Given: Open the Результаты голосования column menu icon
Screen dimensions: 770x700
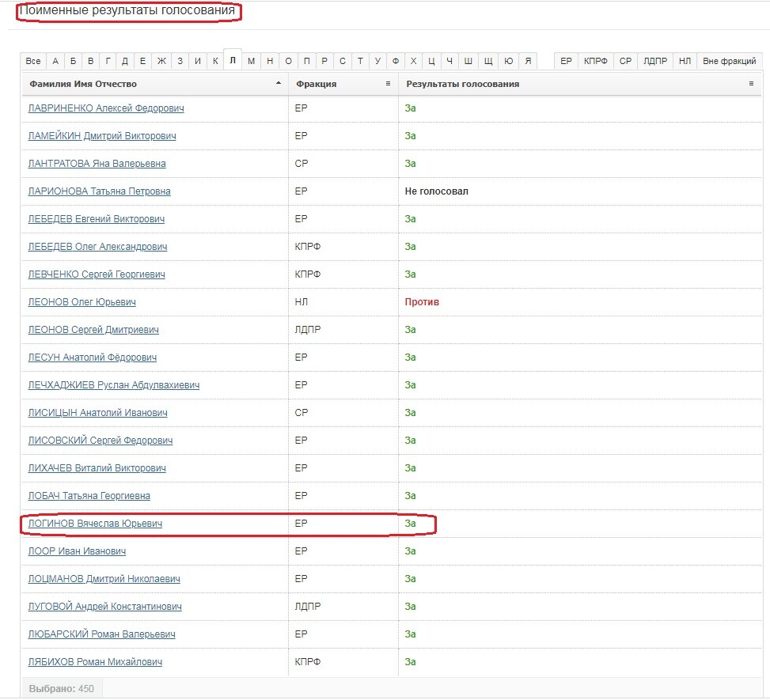Looking at the screenshot, I should 751,84.
